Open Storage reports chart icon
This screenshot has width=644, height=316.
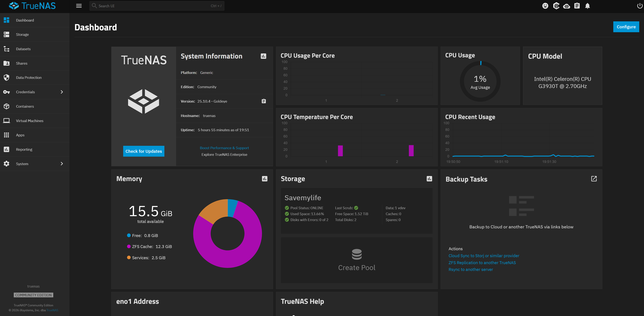click(x=429, y=179)
